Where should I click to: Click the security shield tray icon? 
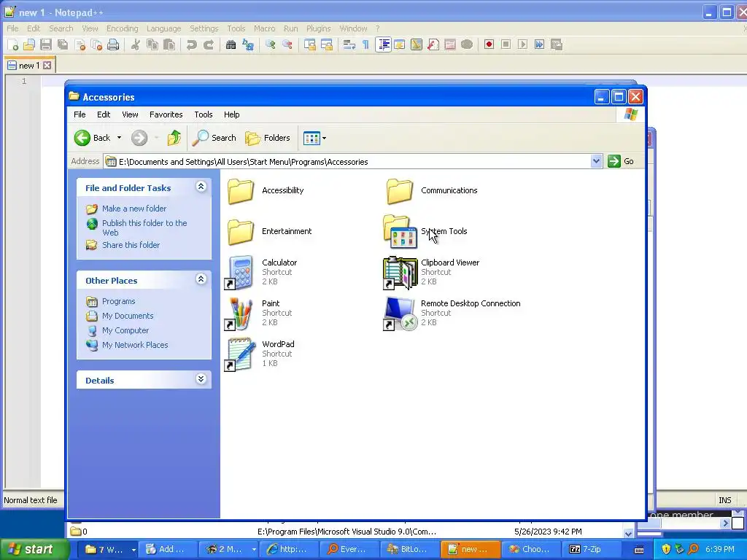tap(666, 549)
